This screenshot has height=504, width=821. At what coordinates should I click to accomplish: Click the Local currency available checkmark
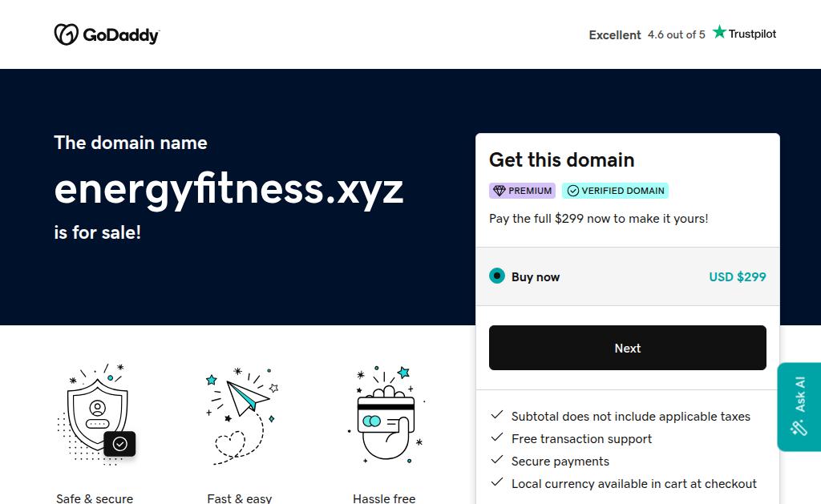coord(497,482)
